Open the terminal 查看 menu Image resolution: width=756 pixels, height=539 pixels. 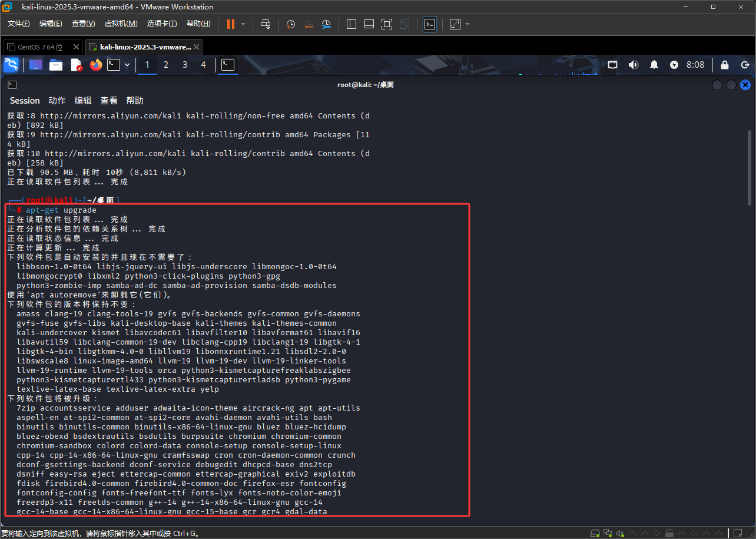[109, 101]
